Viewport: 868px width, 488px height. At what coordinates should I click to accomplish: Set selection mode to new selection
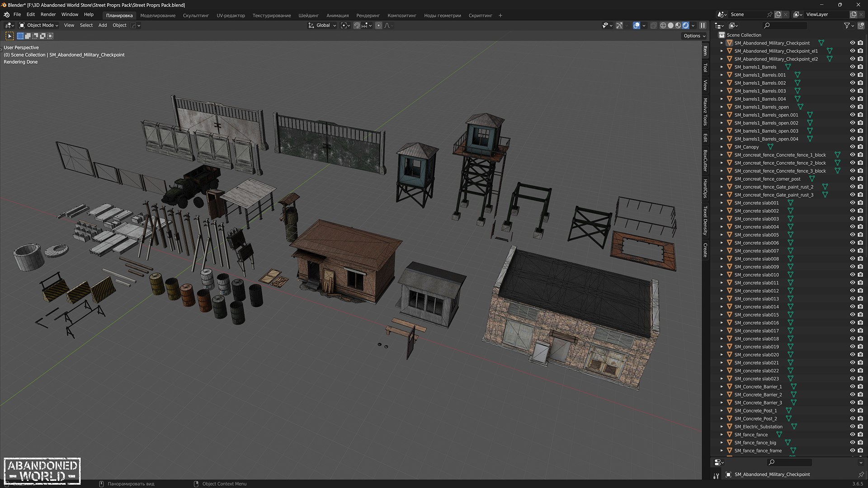(20, 36)
